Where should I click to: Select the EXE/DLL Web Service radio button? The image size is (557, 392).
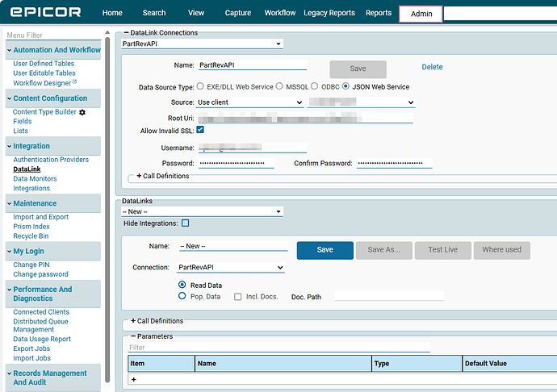point(200,86)
